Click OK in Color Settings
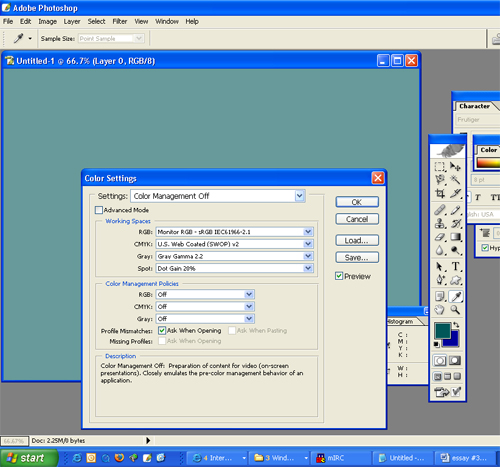This screenshot has height=467, width=500. [357, 202]
